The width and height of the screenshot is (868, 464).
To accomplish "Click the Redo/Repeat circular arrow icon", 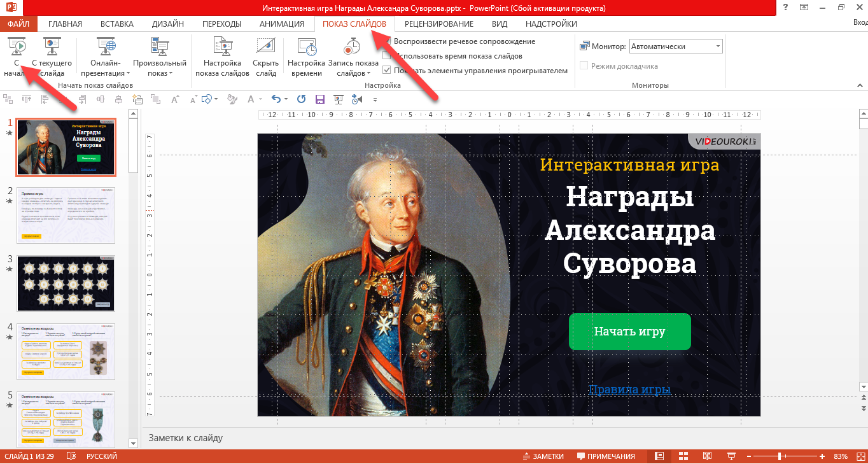I will click(301, 99).
